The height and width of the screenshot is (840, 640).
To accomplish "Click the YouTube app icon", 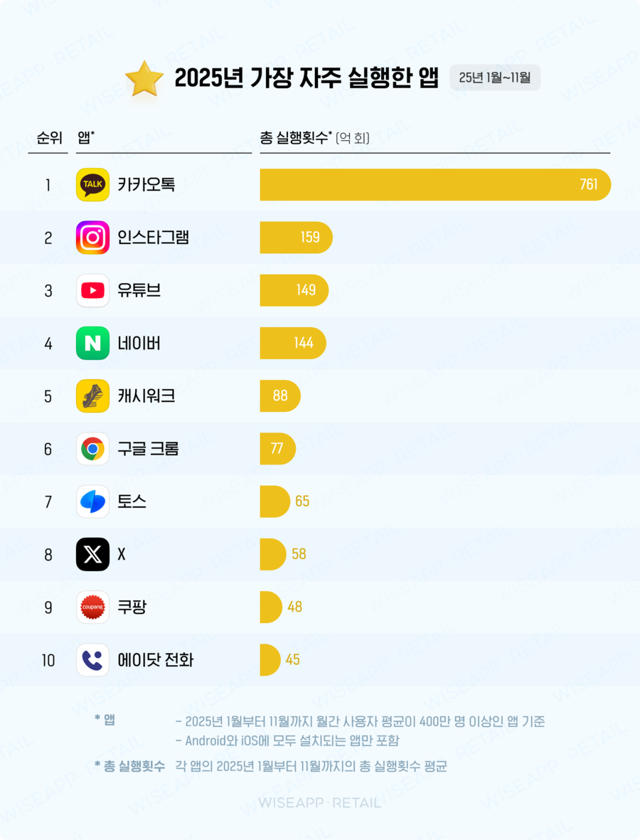I will [92, 290].
